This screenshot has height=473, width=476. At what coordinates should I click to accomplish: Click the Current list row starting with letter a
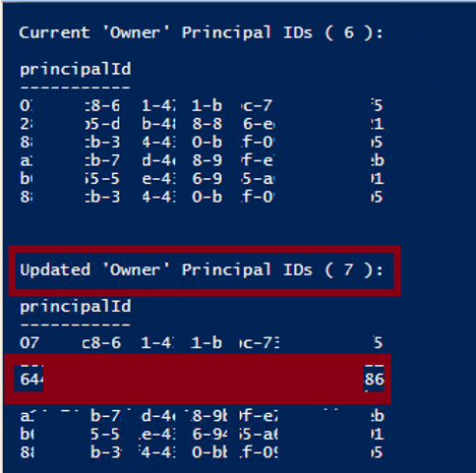(x=202, y=160)
